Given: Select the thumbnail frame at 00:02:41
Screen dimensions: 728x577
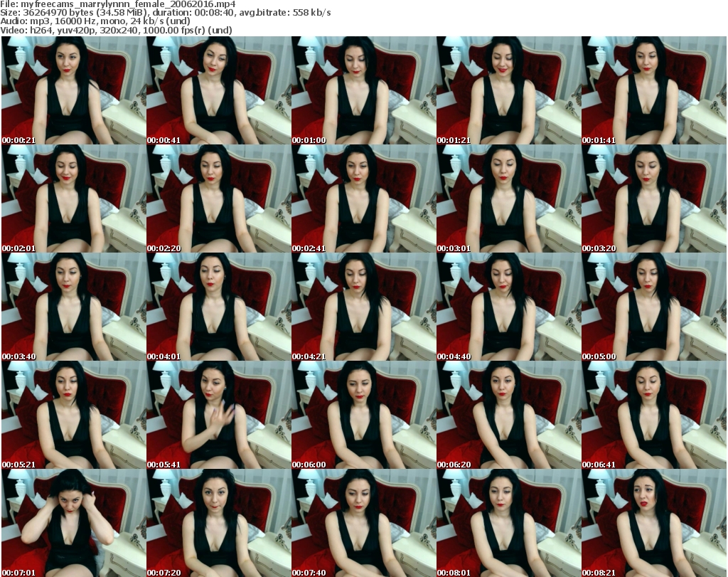Looking at the screenshot, I should (x=363, y=198).
